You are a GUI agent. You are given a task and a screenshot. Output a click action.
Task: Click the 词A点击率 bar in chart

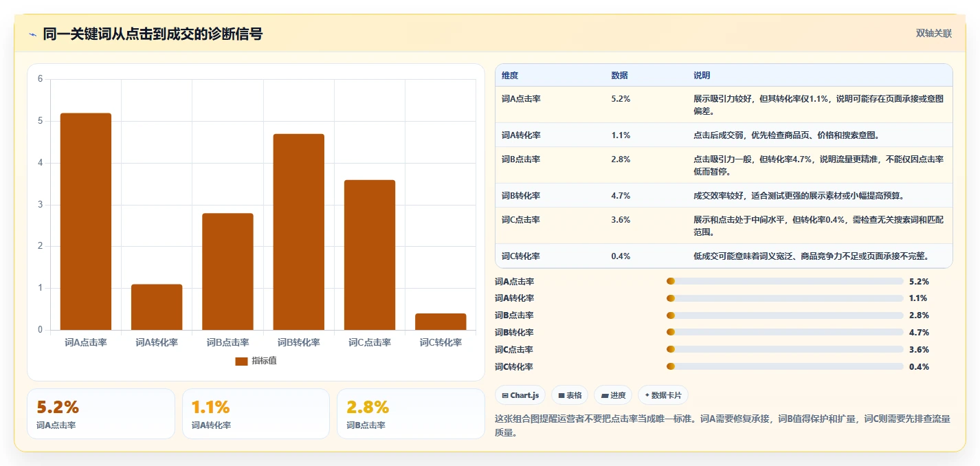coord(86,221)
